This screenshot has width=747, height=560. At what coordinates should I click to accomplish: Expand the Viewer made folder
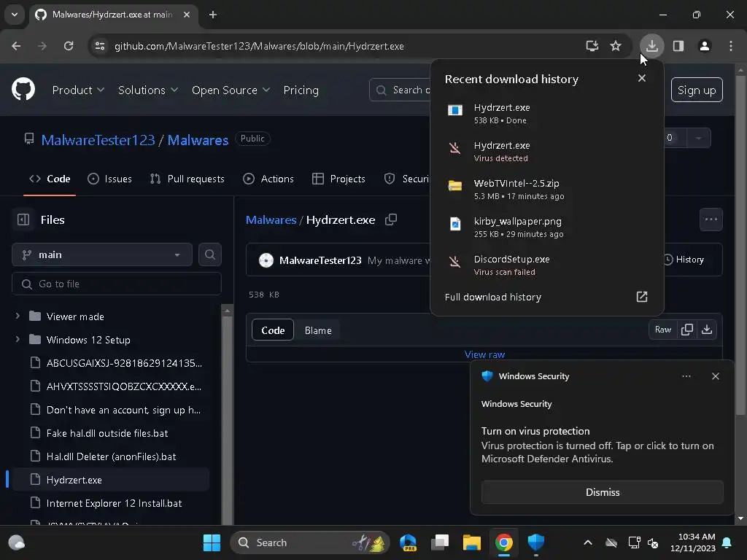[18, 316]
